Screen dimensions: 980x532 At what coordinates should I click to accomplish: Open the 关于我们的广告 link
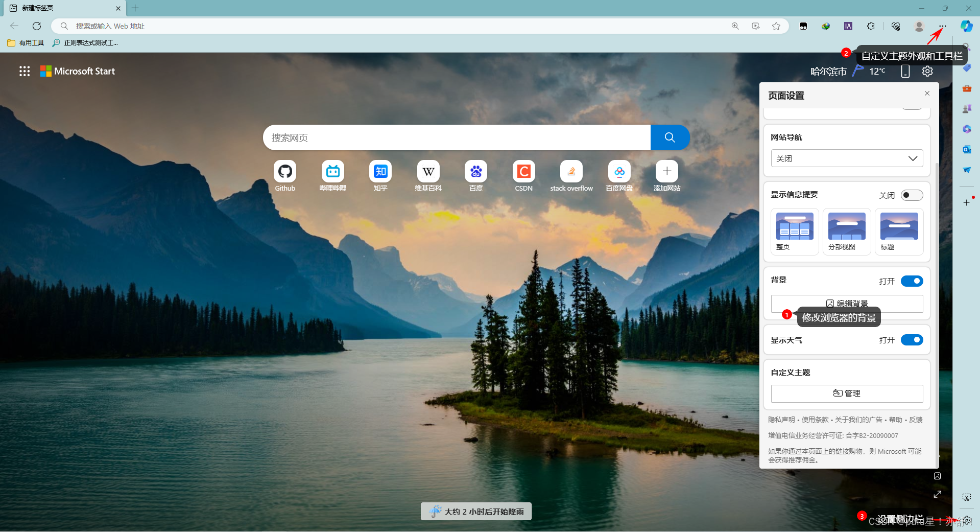point(858,420)
